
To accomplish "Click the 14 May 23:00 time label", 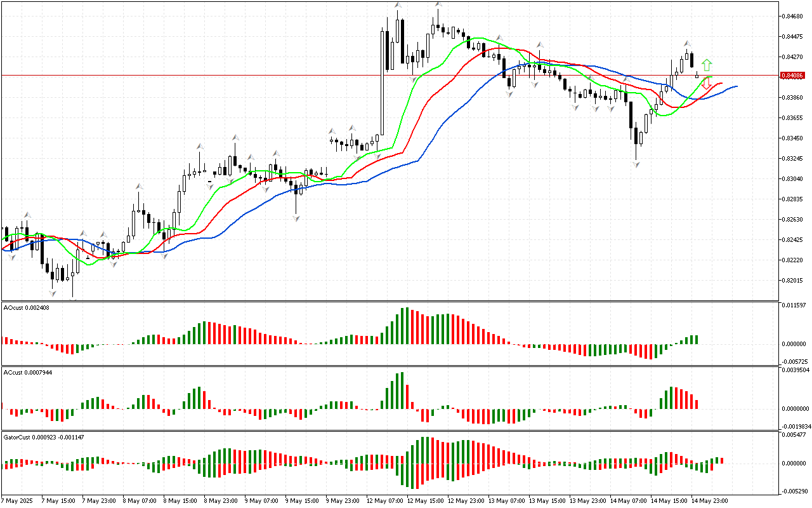I will pyautogui.click(x=710, y=501).
